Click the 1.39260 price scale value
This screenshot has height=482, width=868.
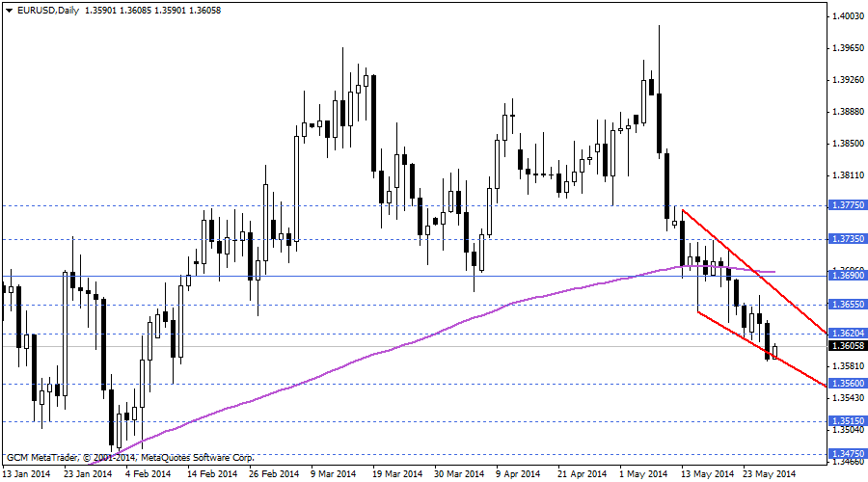tap(848, 80)
